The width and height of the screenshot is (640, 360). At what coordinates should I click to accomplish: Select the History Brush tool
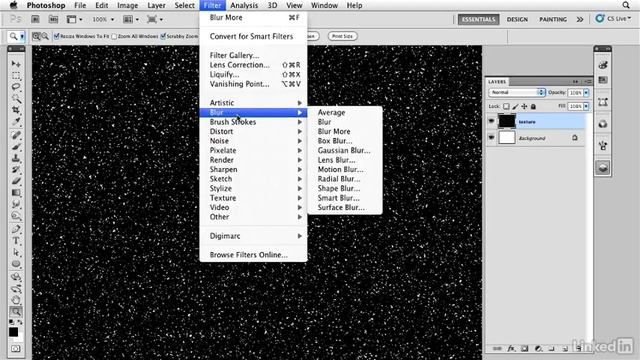tap(16, 169)
